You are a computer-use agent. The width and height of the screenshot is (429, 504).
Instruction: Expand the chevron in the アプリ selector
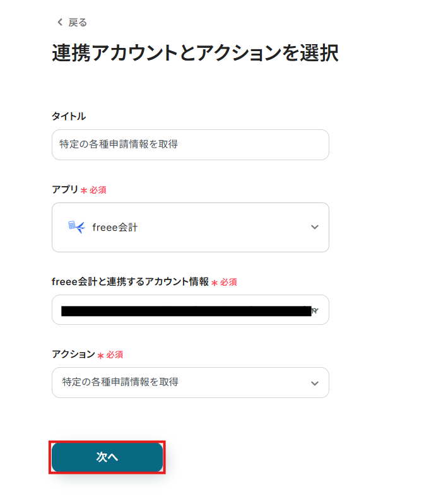pos(315,227)
